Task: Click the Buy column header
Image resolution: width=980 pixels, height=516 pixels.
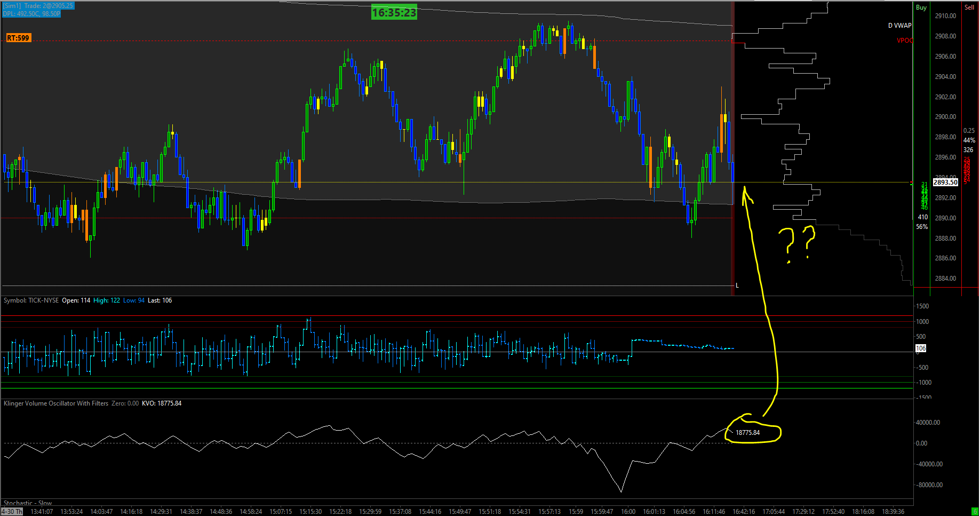Action: (x=921, y=7)
